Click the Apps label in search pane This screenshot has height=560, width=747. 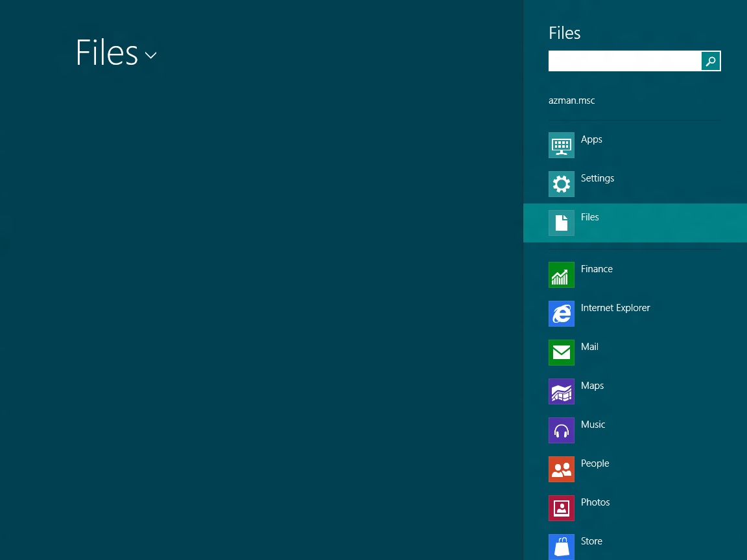click(591, 139)
